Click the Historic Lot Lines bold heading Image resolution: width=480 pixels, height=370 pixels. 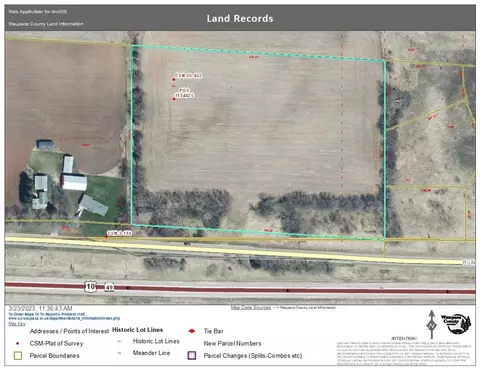click(137, 330)
